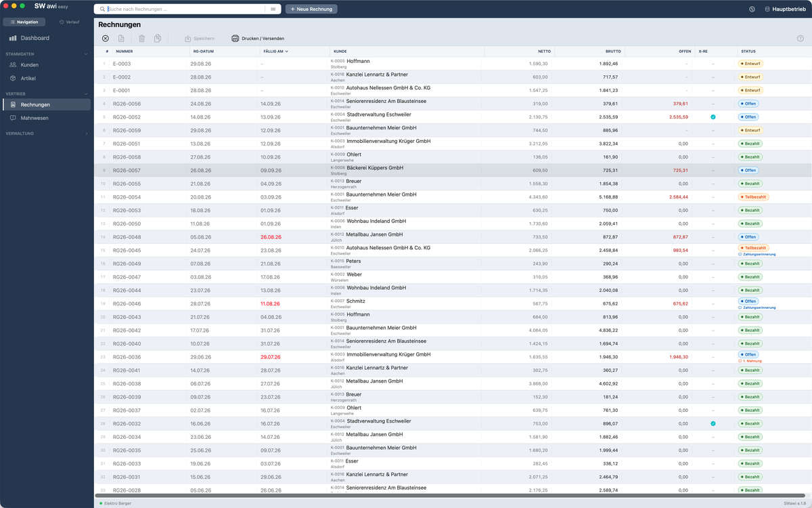Click the Entwurf badge for E-0003
812x508 pixels.
[750, 64]
